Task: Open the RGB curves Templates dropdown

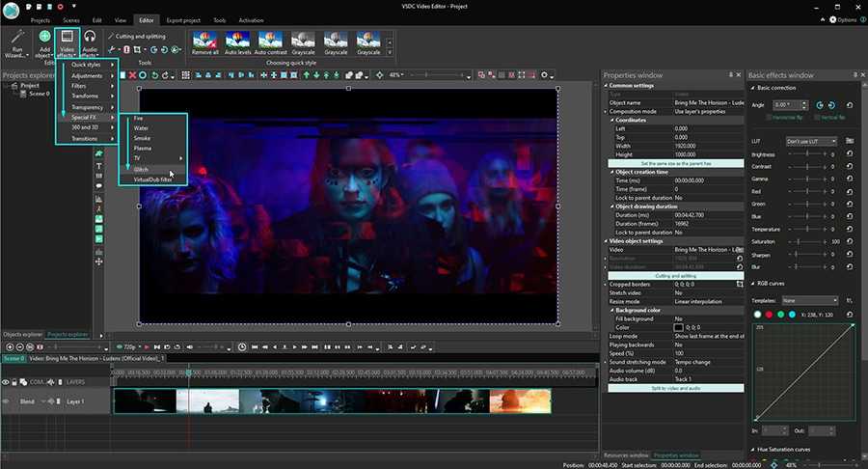Action: coord(810,300)
